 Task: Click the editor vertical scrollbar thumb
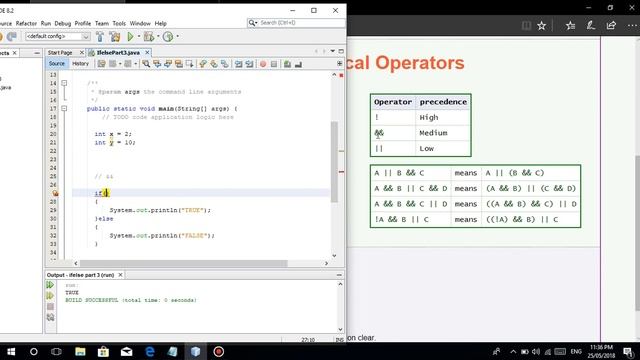[x=334, y=162]
